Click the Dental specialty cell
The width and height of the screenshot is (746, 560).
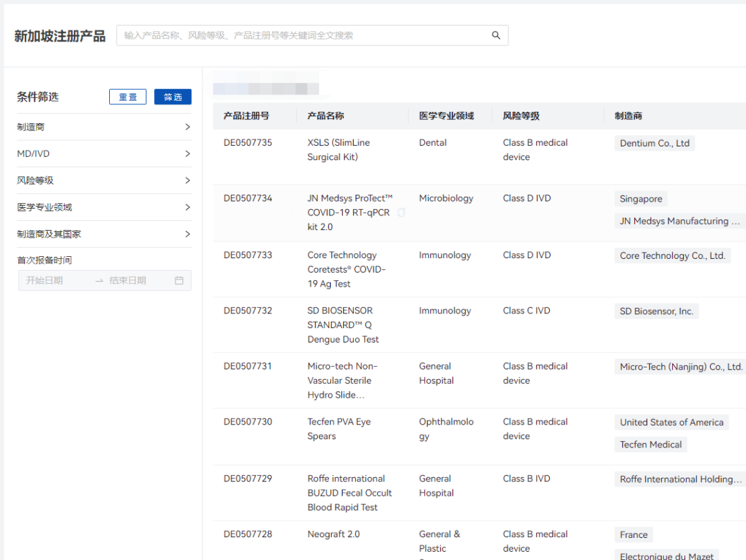432,143
